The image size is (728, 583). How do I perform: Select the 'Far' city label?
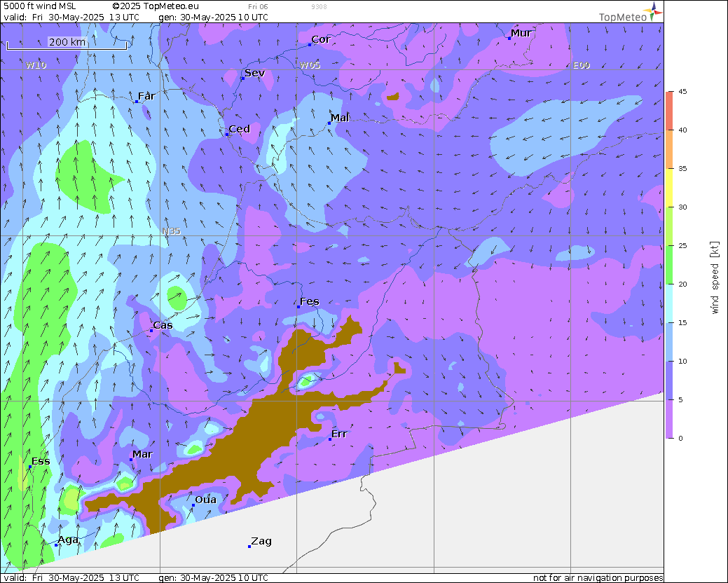(146, 96)
